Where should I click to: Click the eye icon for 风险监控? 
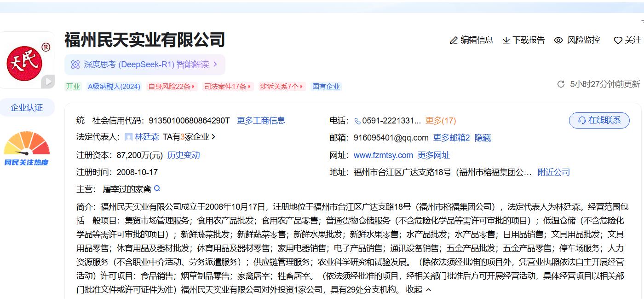558,41
